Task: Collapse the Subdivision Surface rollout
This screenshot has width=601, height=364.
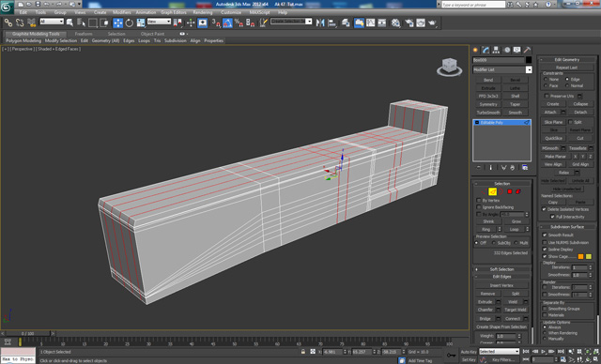Action: (566, 227)
